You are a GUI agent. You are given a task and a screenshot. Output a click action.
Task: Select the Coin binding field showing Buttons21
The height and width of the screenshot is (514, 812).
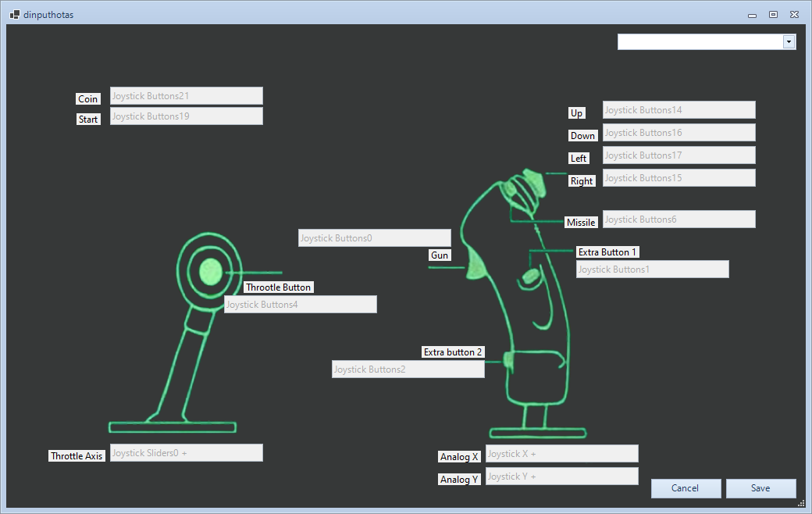pyautogui.click(x=187, y=96)
